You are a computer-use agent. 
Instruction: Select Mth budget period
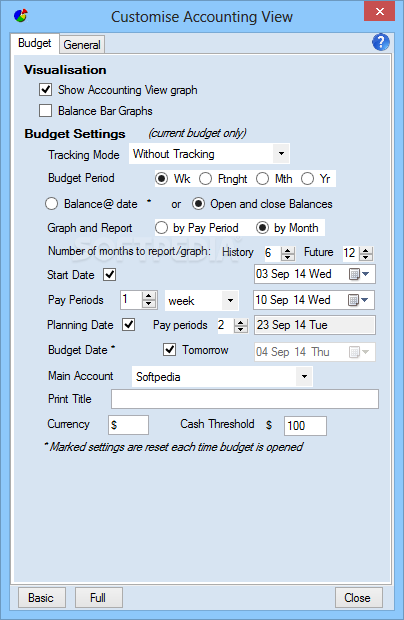[262, 179]
